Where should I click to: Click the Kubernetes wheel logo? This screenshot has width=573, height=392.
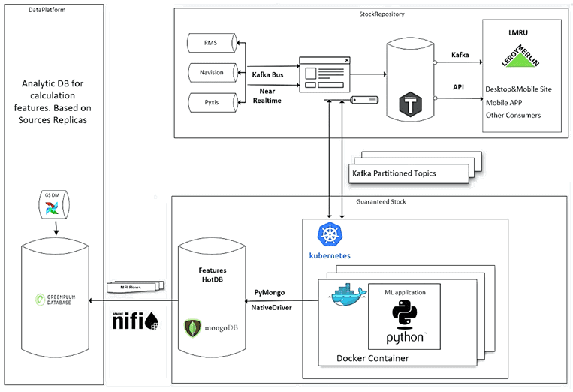[x=330, y=234]
